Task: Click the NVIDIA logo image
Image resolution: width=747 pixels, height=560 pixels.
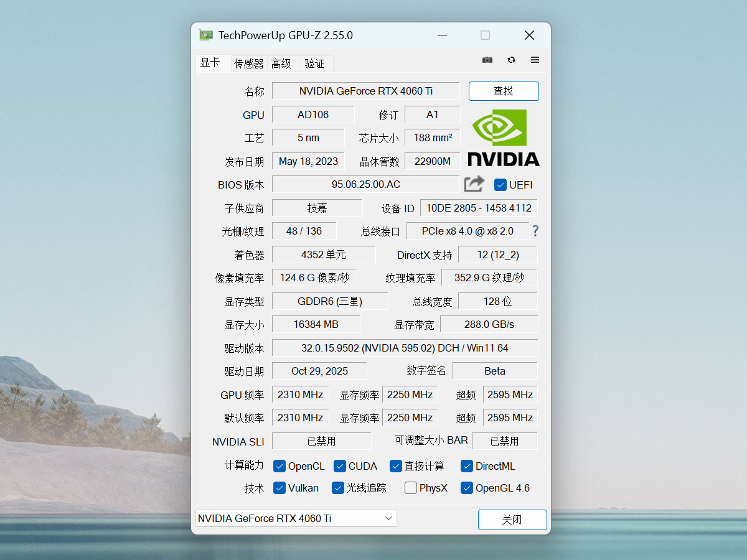Action: [503, 138]
